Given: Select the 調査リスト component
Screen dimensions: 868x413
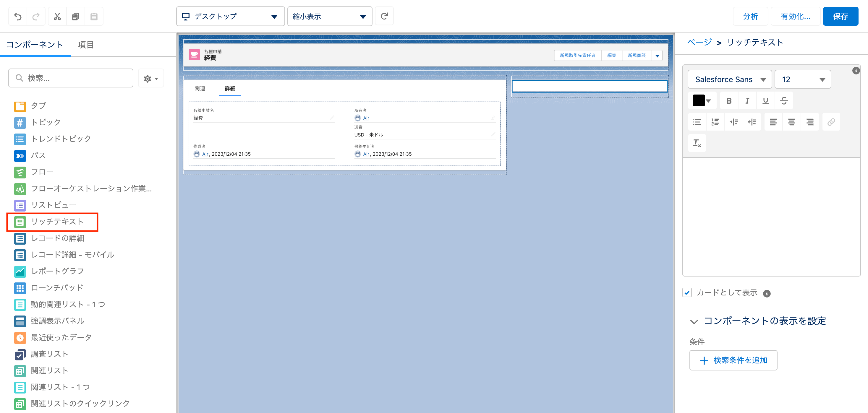Looking at the screenshot, I should [x=41, y=354].
